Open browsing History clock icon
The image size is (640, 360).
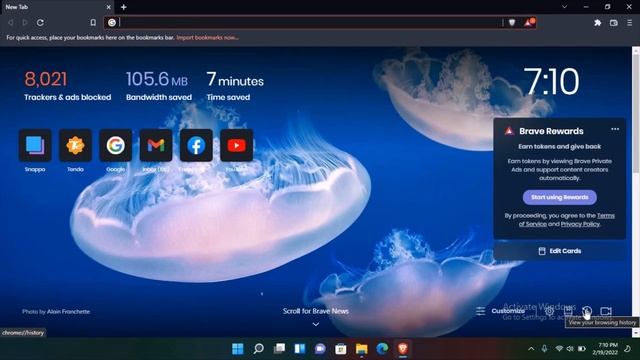(587, 311)
